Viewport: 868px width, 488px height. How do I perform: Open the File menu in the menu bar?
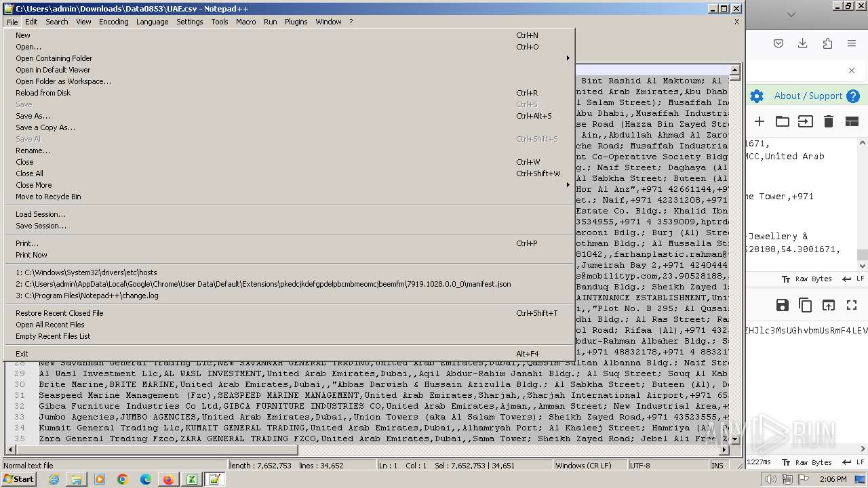(12, 22)
